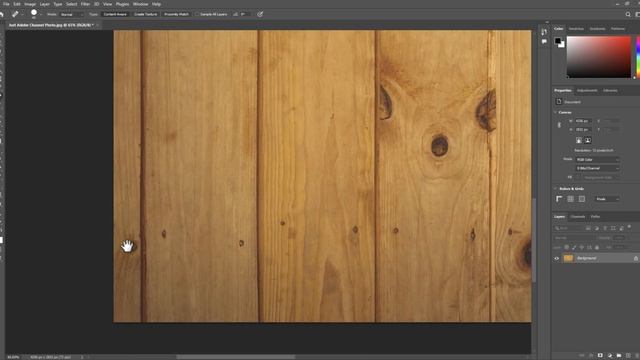
Task: Open the 3D menu
Action: click(x=96, y=4)
